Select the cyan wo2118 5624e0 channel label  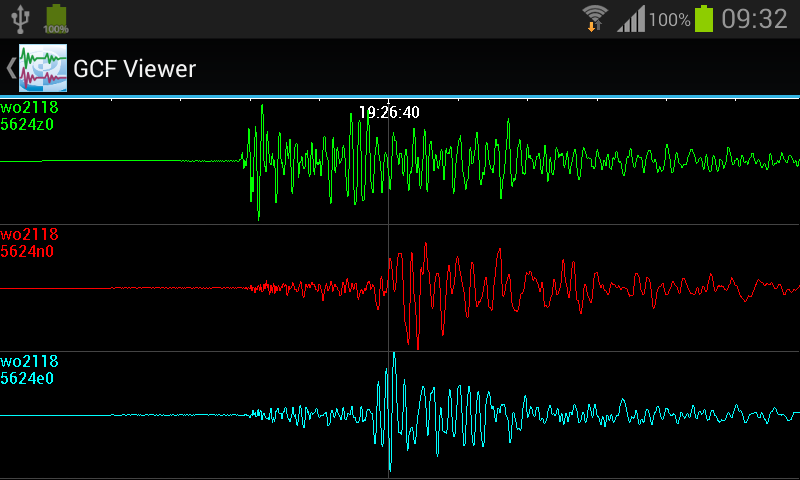tap(29, 370)
